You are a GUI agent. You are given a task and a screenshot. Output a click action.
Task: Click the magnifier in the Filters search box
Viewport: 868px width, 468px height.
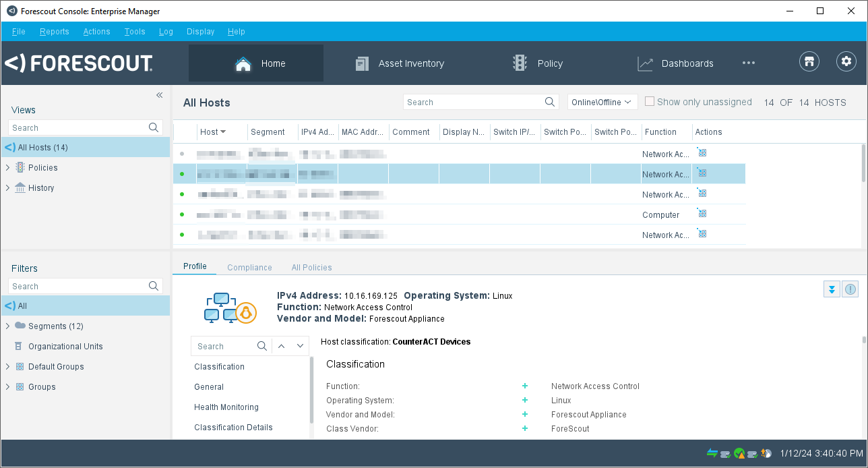154,286
